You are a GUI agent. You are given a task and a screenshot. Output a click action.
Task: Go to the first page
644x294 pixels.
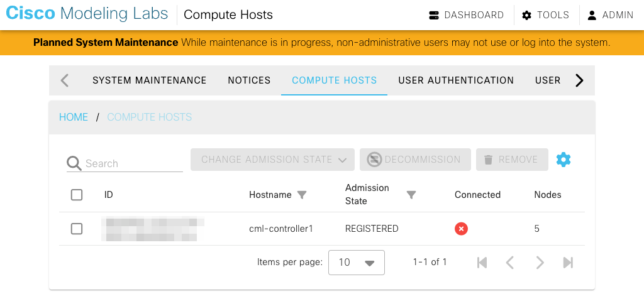482,263
